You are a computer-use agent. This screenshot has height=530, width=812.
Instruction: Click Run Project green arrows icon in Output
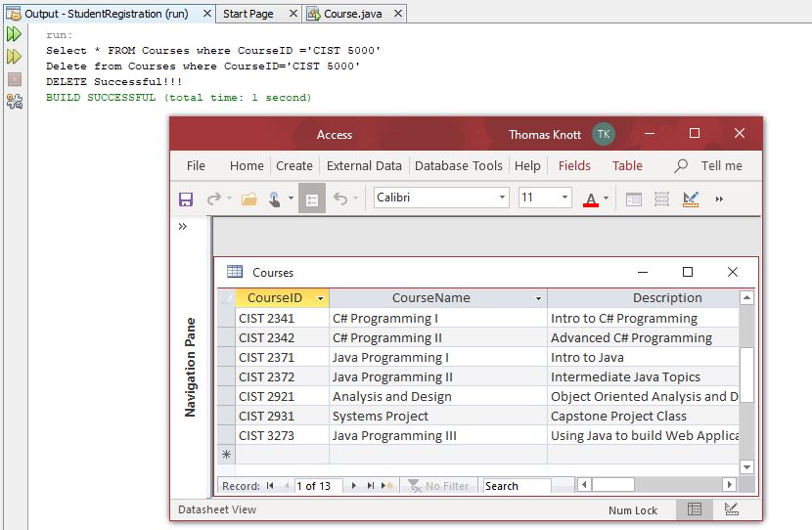14,34
